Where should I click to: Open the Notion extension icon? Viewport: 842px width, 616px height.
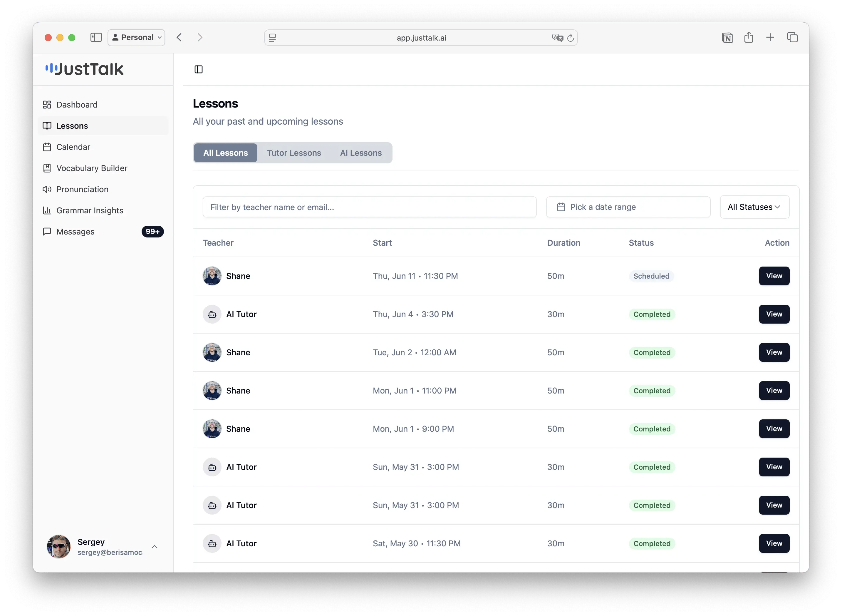pos(727,38)
